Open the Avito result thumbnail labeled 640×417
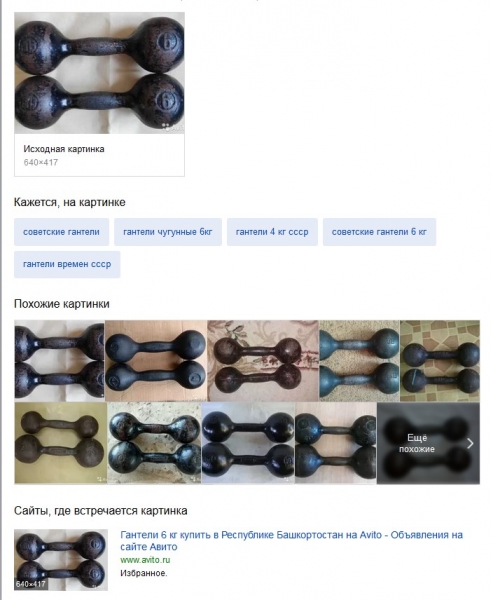 [61, 560]
